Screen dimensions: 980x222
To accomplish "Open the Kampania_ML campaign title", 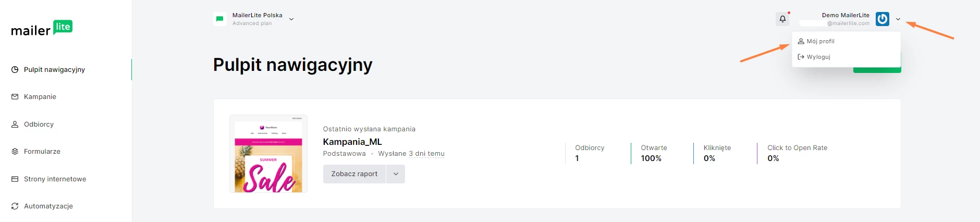I will click(352, 142).
